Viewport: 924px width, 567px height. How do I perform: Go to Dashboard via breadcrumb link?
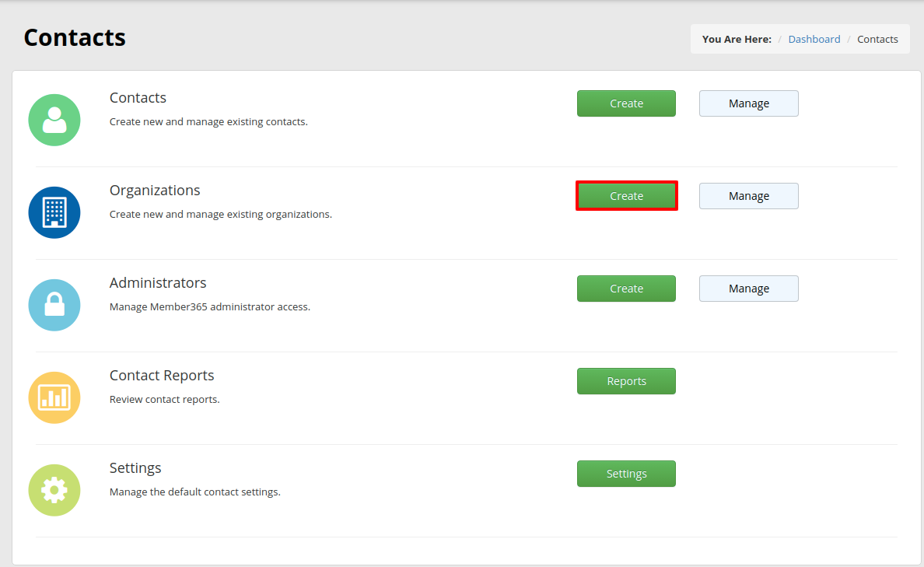[x=814, y=40]
